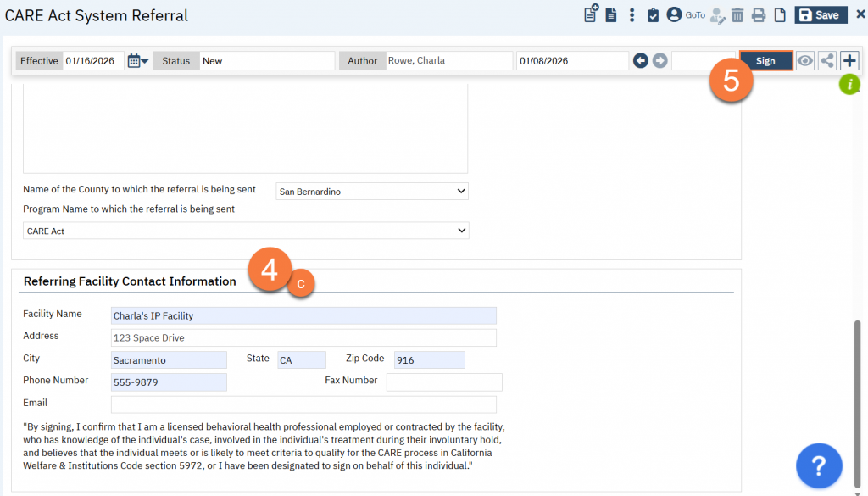Click the share icon next to Sign

coord(827,61)
